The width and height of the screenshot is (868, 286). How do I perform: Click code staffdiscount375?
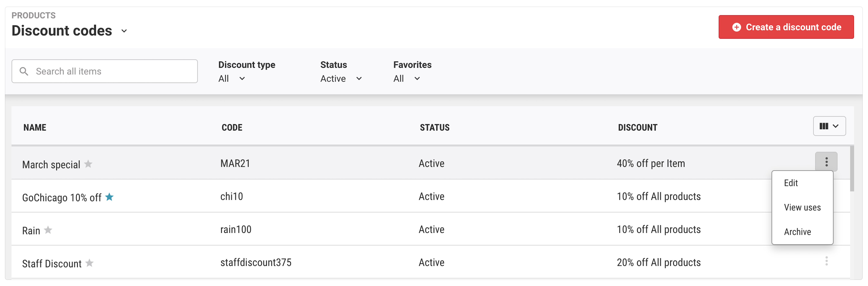point(256,263)
